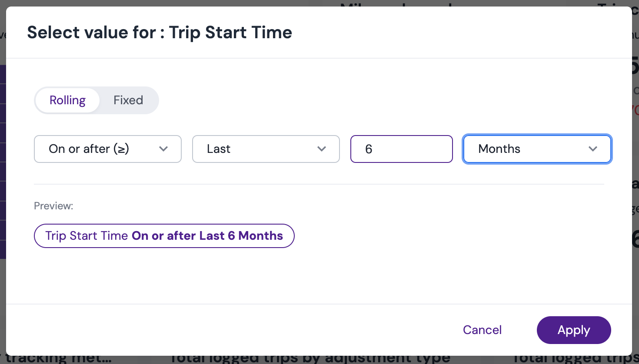Click the chevron icon in the 'Months' dropdown
The height and width of the screenshot is (364, 639).
click(593, 149)
